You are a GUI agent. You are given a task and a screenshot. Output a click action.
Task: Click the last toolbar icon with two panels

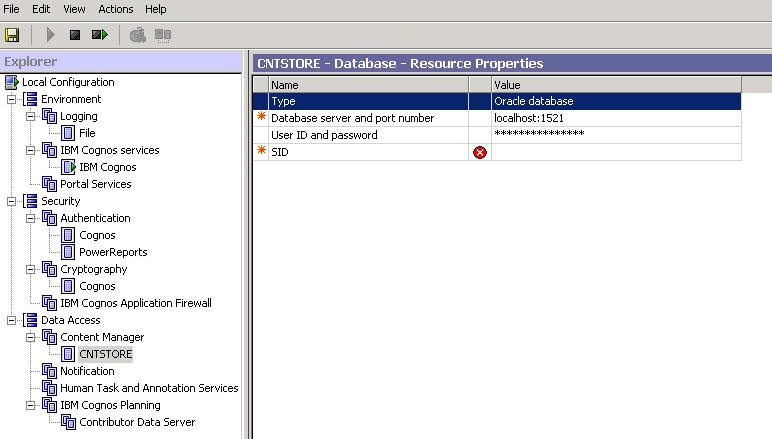(162, 35)
